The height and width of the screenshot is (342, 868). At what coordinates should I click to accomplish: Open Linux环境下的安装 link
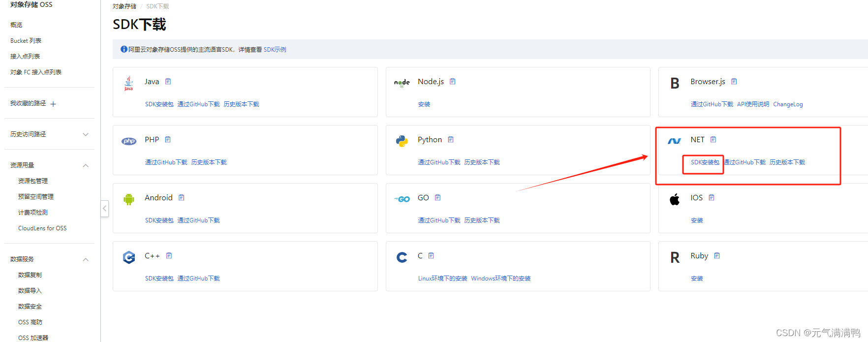pos(443,279)
